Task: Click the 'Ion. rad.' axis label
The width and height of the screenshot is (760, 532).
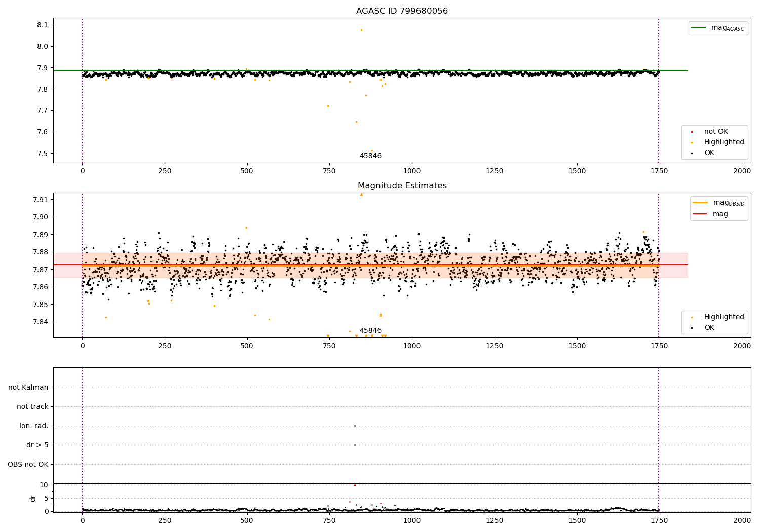Action: (34, 426)
